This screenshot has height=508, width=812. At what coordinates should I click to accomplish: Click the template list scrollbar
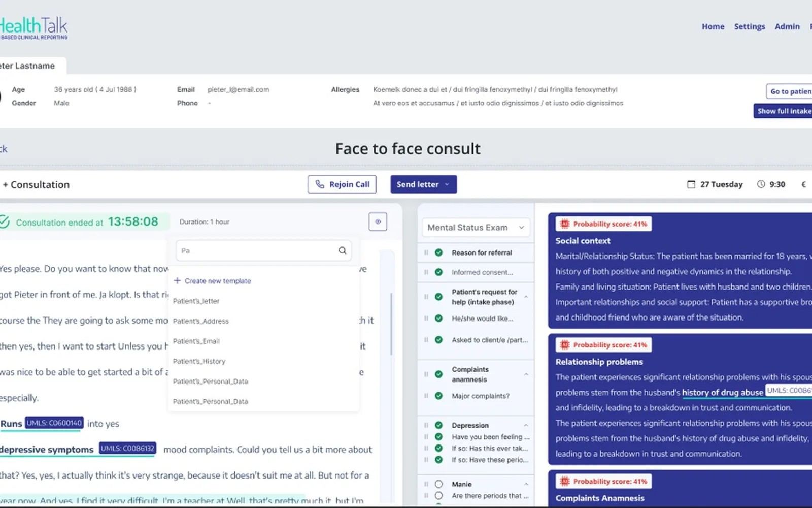tap(391, 324)
